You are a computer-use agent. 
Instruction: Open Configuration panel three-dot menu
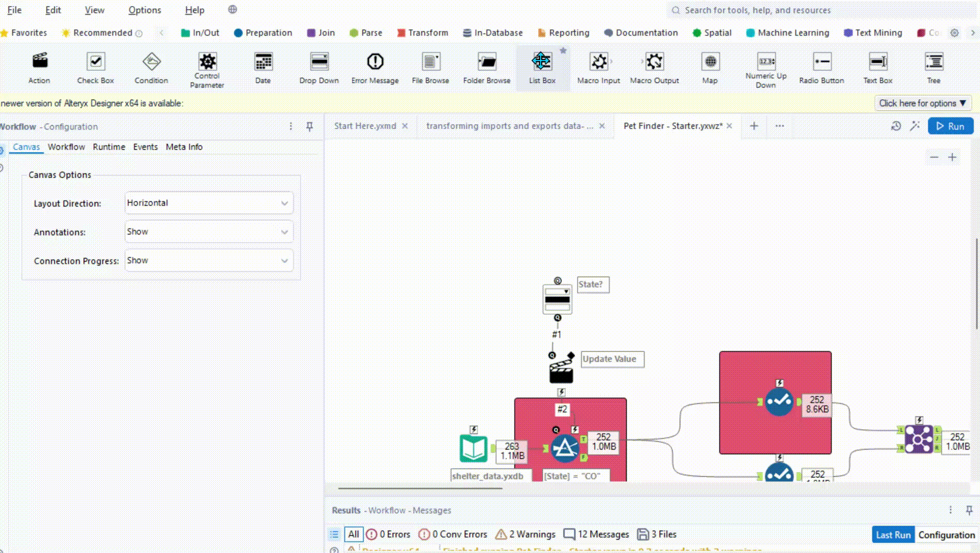click(291, 126)
